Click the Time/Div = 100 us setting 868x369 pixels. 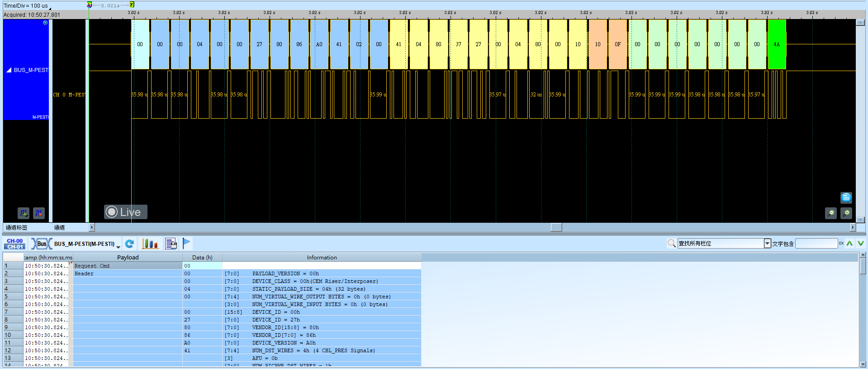pos(26,6)
